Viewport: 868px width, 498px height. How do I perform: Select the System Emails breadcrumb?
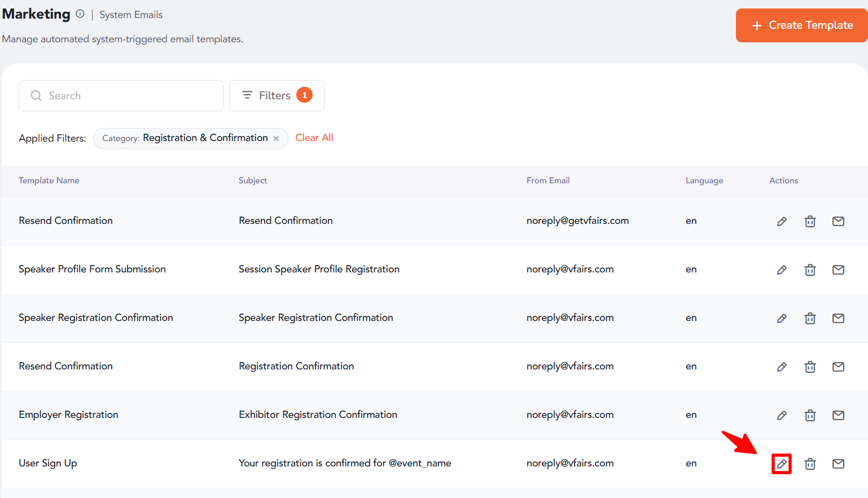click(131, 15)
